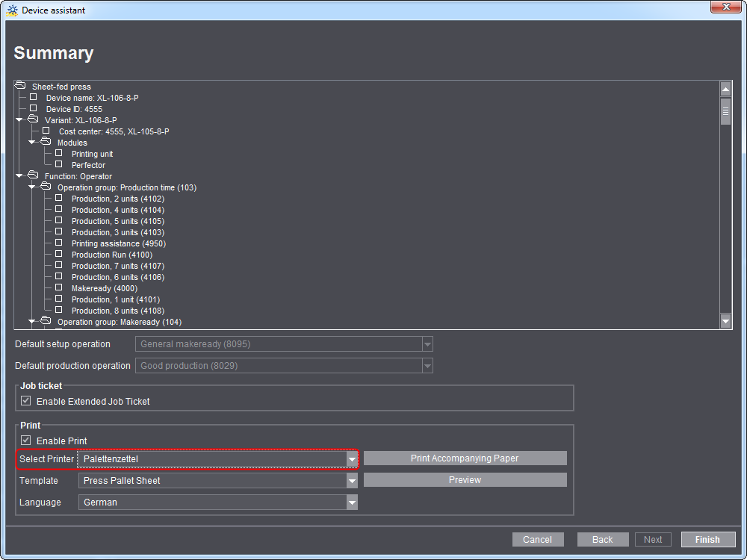Click the Device ID: 4555 item icon

[x=33, y=108]
